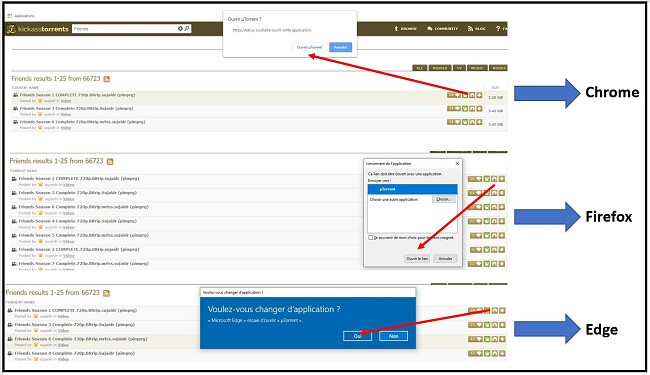Click 'Ouvrir le lien' in Firefox dialog

[417, 259]
